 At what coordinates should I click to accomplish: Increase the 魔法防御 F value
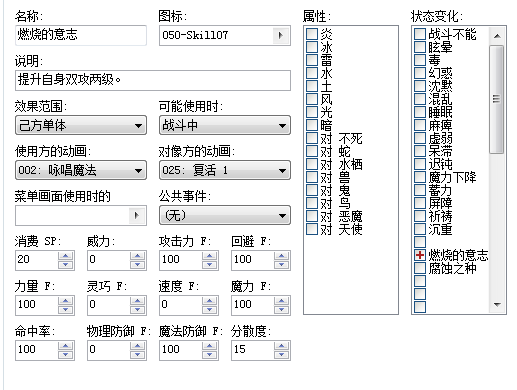pyautogui.click(x=210, y=346)
